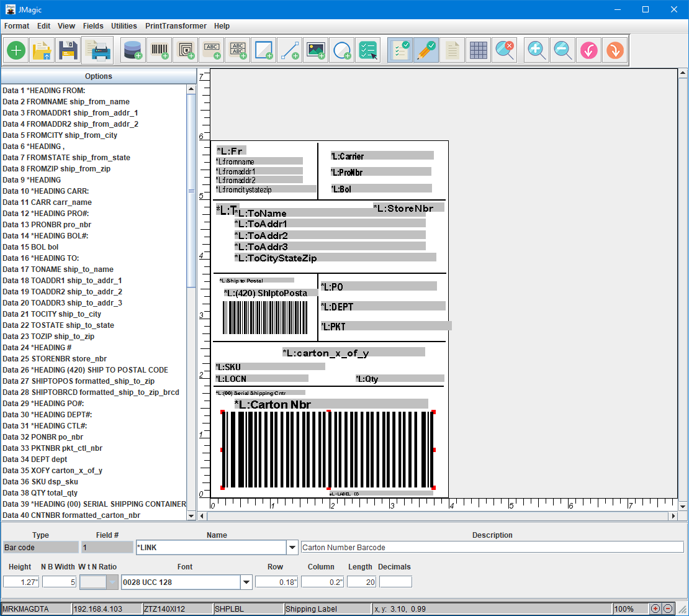Select 'Data 1 *HEADING FROM:' in the list
The width and height of the screenshot is (689, 616).
pos(94,91)
